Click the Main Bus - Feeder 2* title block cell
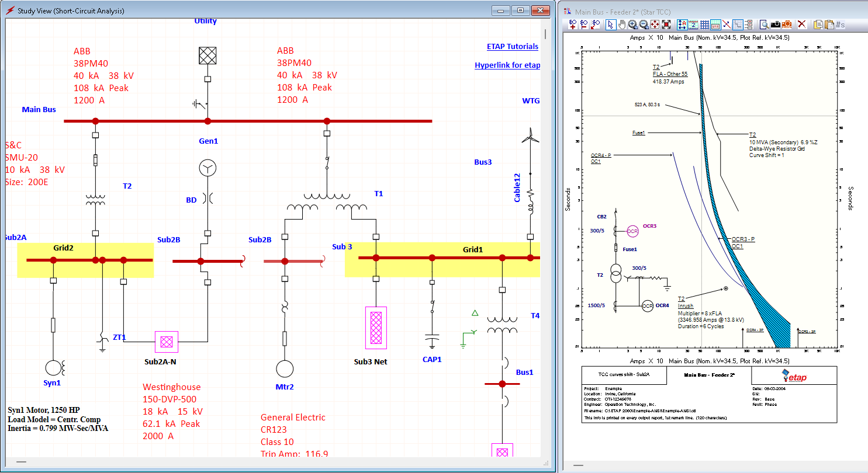This screenshot has width=868, height=473. pyautogui.click(x=709, y=375)
